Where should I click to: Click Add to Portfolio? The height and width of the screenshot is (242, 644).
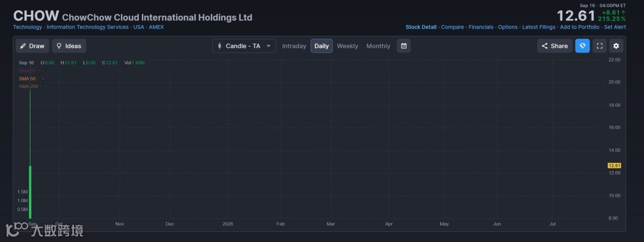pyautogui.click(x=580, y=27)
